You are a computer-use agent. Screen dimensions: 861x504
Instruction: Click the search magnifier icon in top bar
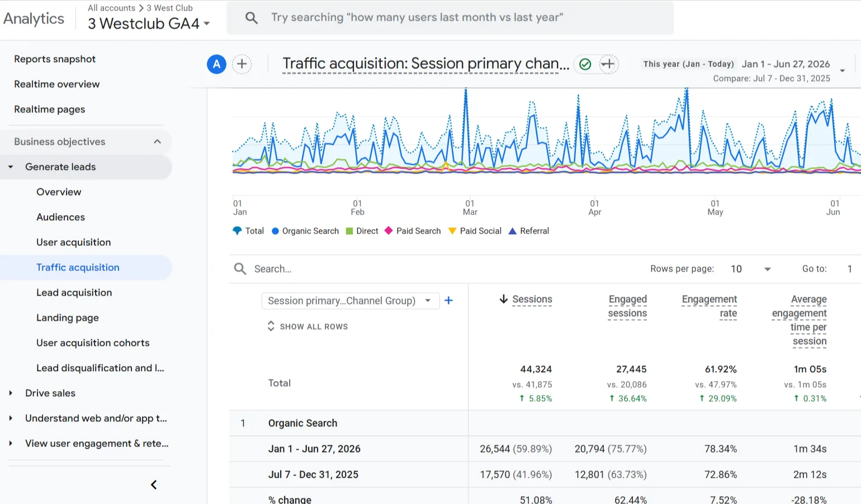(252, 18)
